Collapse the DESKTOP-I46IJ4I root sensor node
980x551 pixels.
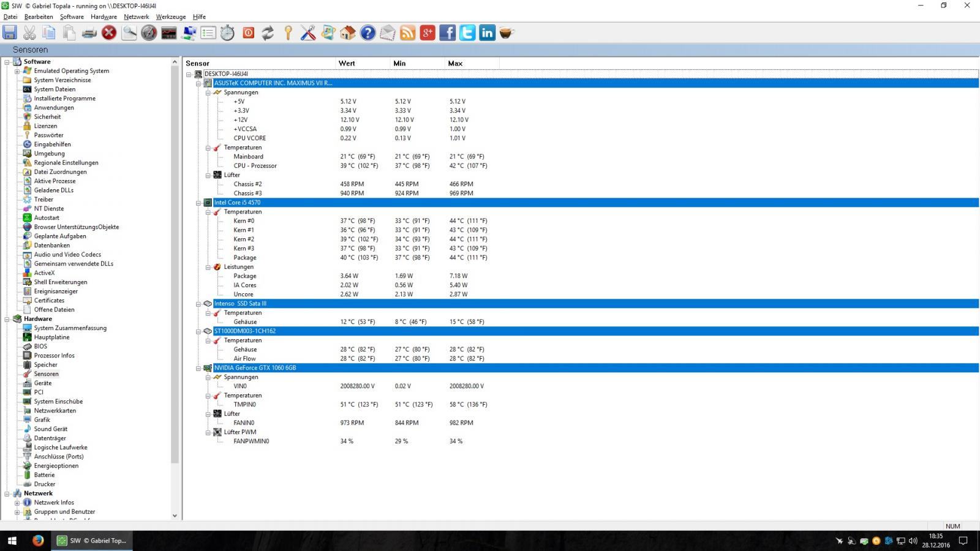189,74
